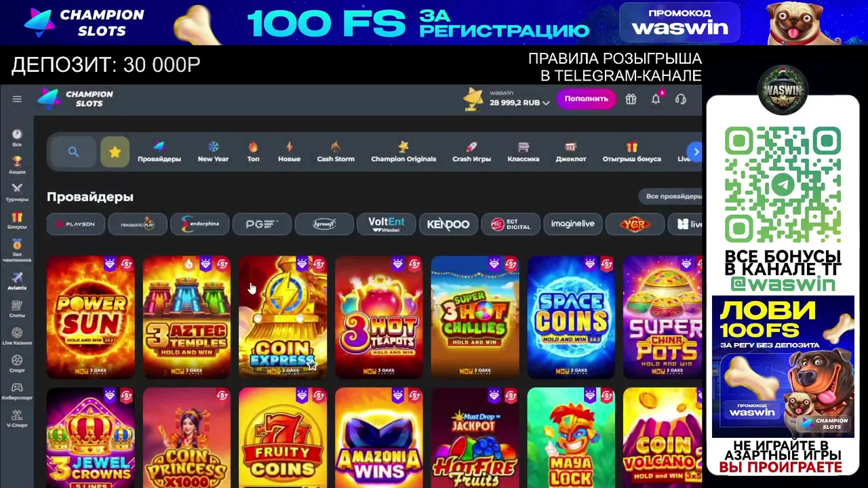This screenshot has height=488, width=868.
Task: Open Live Казино in sidebar
Action: click(17, 337)
